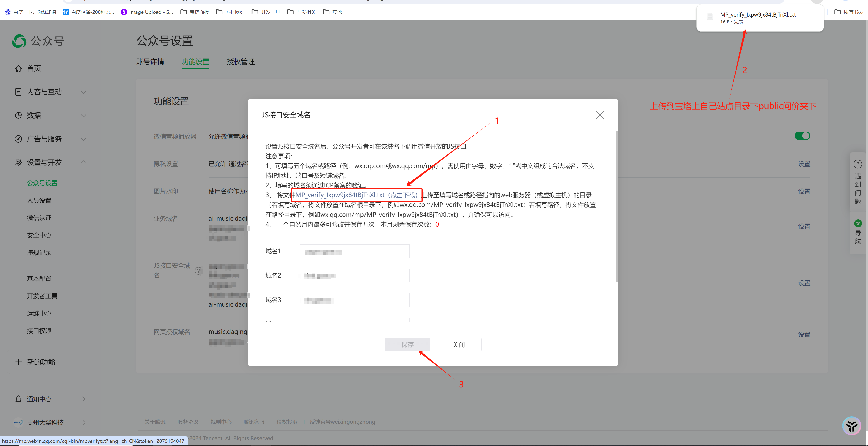Viewport: 868px width, 446px height.
Task: Click 保存 button in dialog
Action: 407,344
